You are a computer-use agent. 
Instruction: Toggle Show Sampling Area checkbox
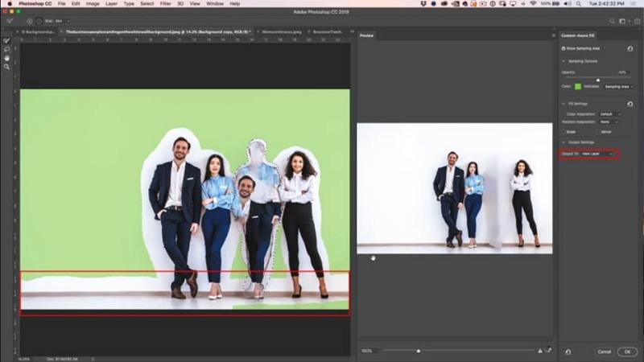click(x=563, y=48)
